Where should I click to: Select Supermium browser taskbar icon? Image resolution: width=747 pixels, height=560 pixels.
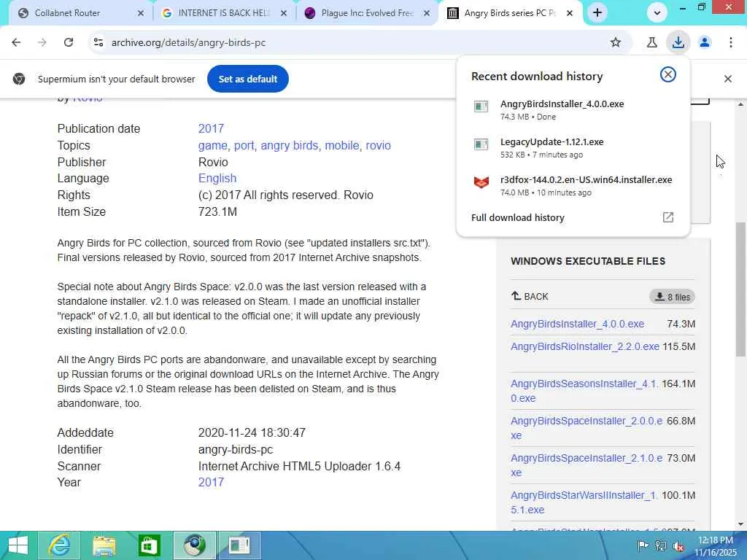click(x=194, y=545)
